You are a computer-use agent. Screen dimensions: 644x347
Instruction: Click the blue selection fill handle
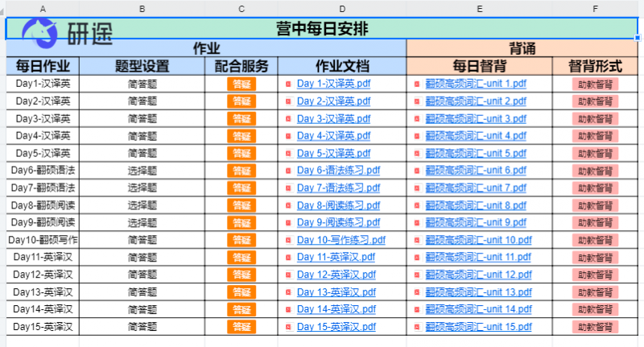pos(638,38)
